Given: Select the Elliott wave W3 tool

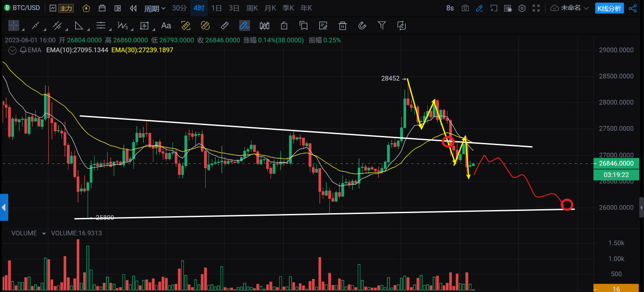Looking at the screenshot, I should pos(122,26).
